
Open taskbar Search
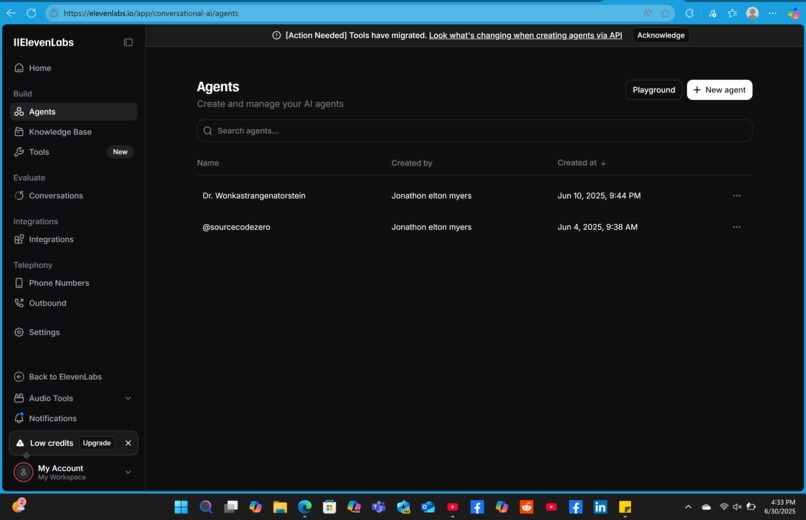(206, 507)
